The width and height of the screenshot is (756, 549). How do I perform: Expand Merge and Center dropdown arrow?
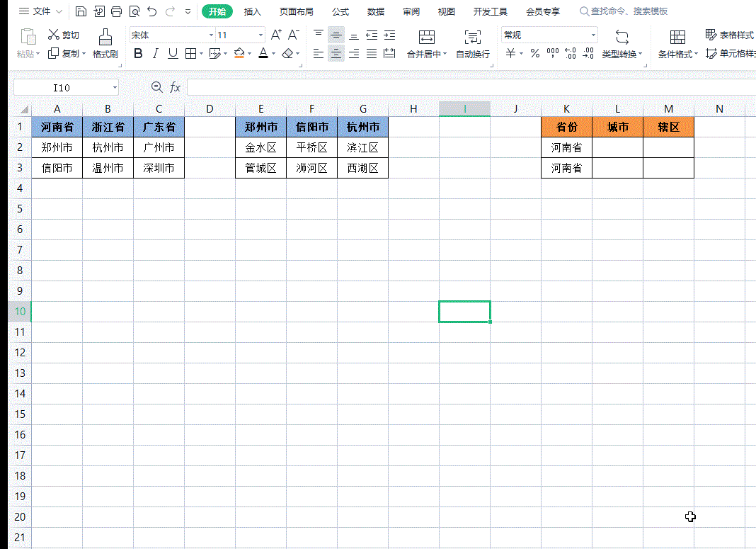coord(445,54)
